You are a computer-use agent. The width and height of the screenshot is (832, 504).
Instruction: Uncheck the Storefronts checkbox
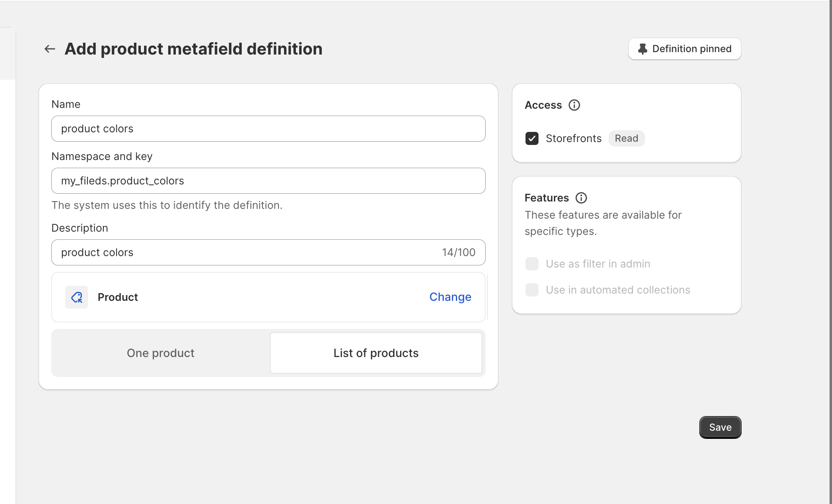click(x=532, y=138)
